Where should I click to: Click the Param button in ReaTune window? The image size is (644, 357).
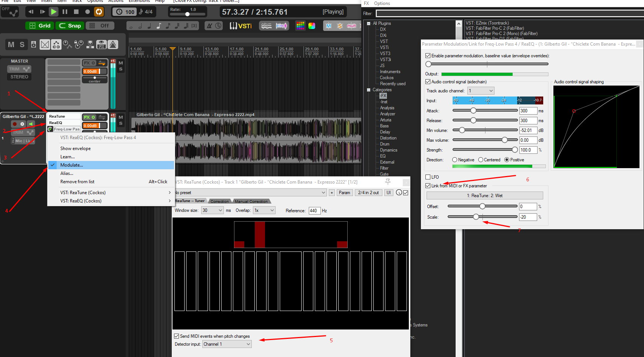[344, 193]
